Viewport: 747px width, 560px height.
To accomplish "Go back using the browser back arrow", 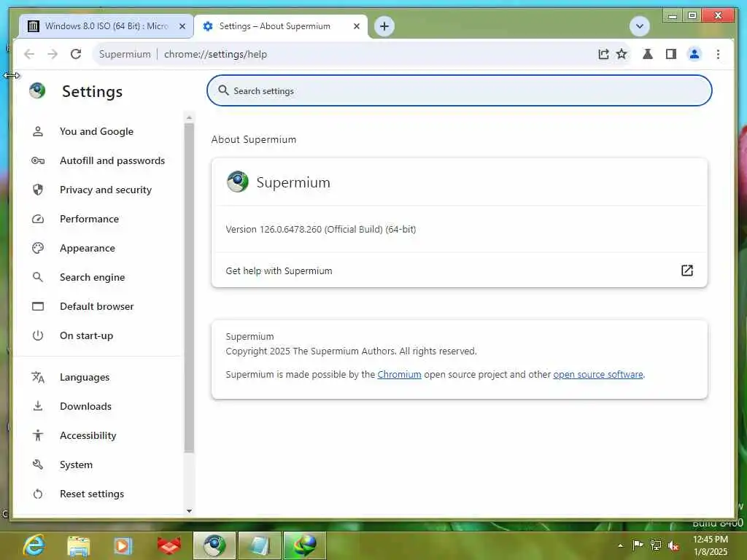I will click(x=29, y=54).
